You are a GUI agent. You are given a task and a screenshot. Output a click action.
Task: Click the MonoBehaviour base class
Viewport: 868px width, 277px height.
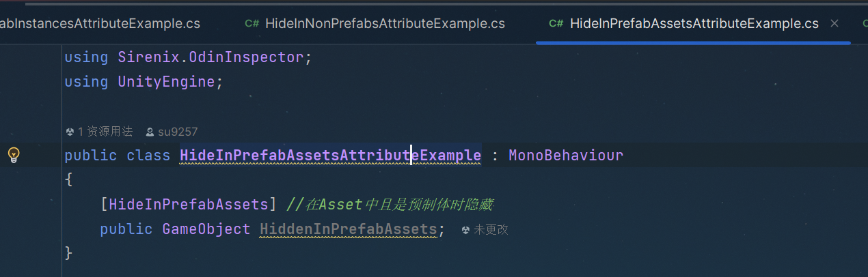(x=566, y=156)
